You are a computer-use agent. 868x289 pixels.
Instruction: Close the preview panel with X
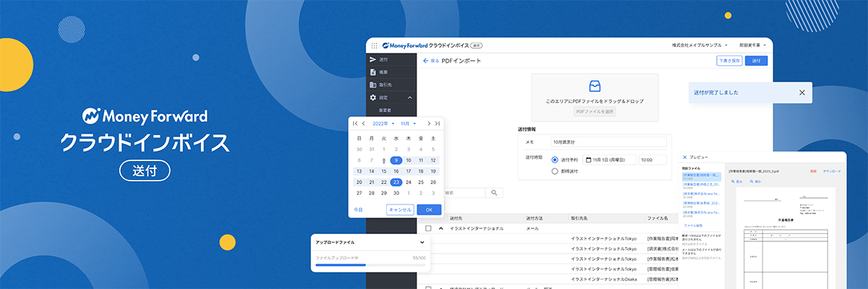click(685, 157)
